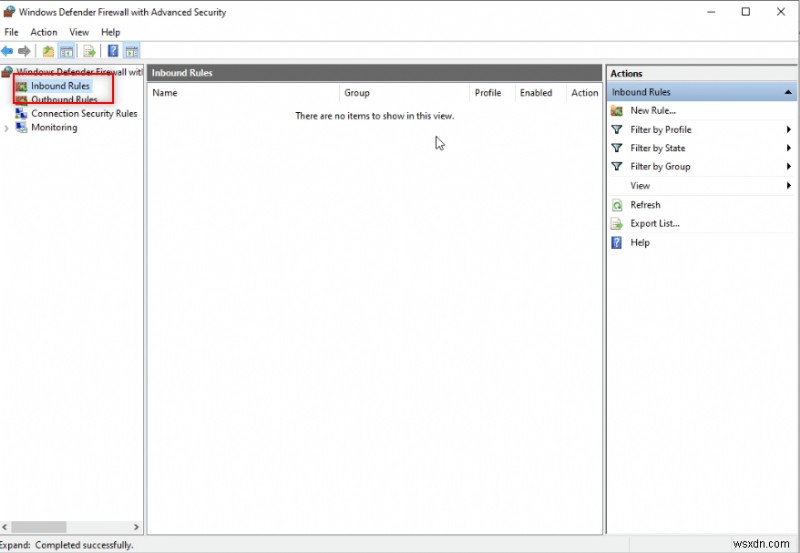Image resolution: width=800 pixels, height=553 pixels.
Task: Select the Windows Defender Firewall root node
Action: coord(79,72)
